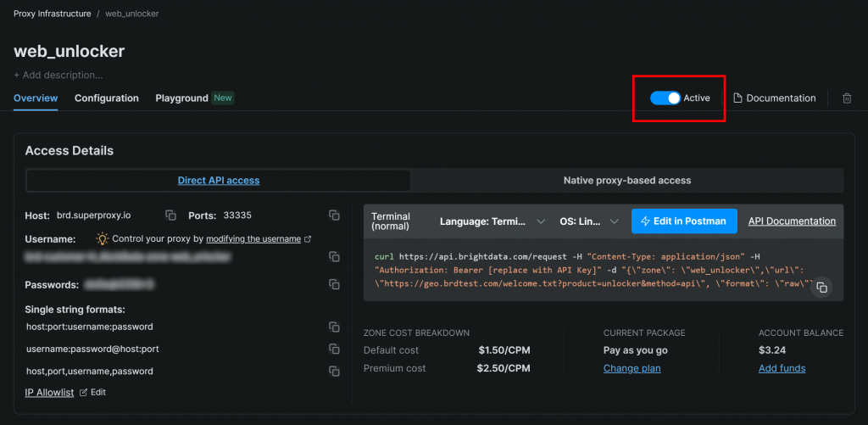Screen dimensions: 868x425
Task: Open the Configuration tab
Action: (107, 98)
